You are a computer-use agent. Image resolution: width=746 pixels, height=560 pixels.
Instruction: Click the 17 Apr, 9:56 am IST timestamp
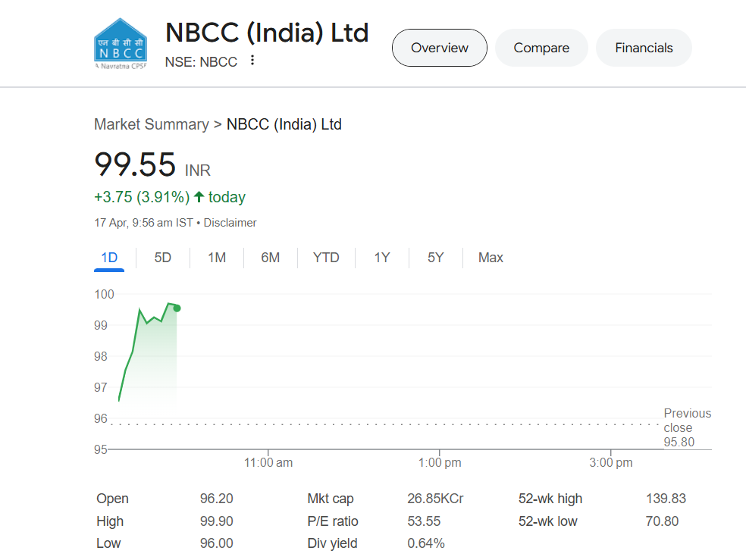(144, 223)
